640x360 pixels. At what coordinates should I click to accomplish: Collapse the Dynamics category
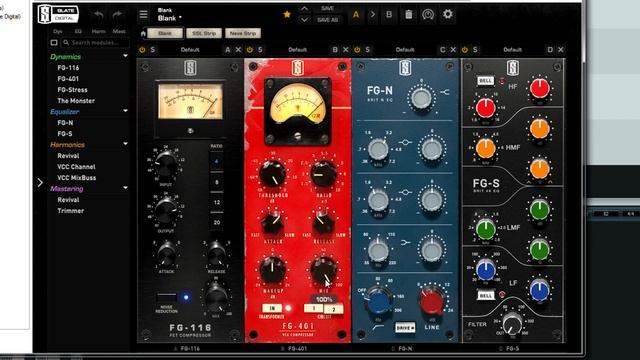125,56
